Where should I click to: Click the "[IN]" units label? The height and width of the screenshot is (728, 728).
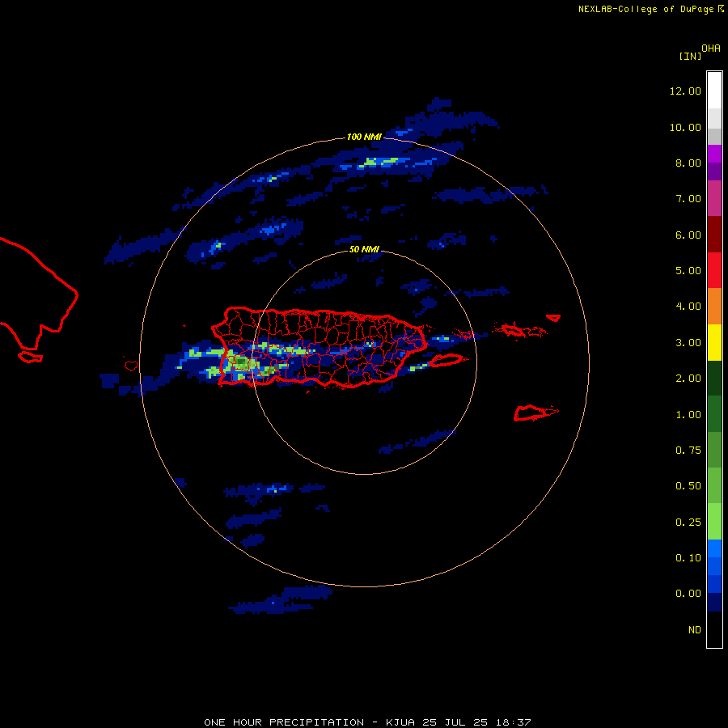[690, 57]
